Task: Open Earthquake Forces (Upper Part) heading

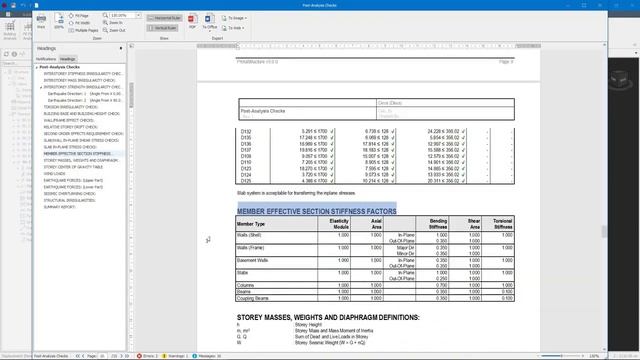Action: [73, 180]
